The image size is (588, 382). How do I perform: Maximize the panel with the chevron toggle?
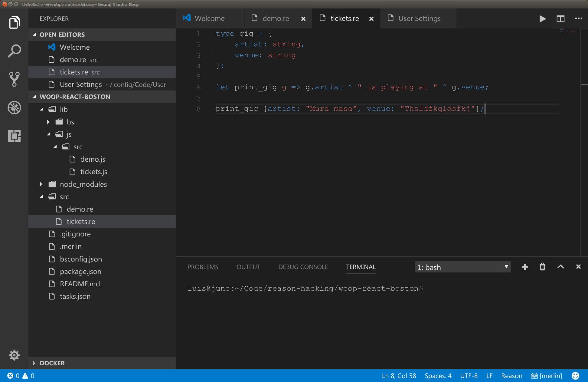[x=560, y=267]
